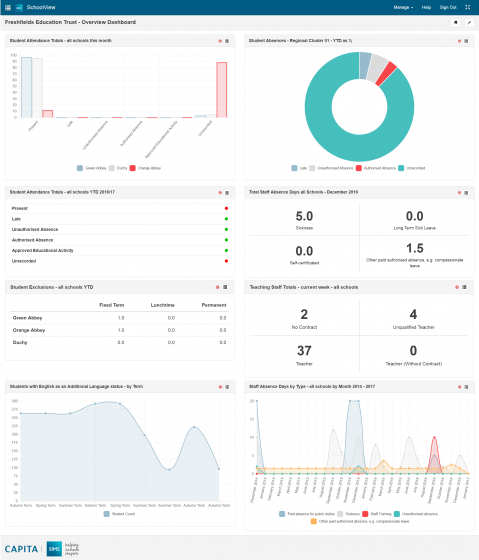This screenshot has height=560, width=479.
Task: Click Other paid authorised absence orange legend swatch
Action: tap(314, 521)
